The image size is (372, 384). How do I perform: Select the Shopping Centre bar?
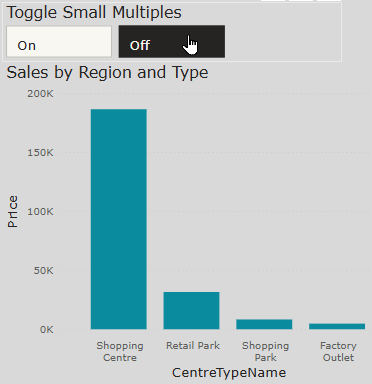pos(119,219)
